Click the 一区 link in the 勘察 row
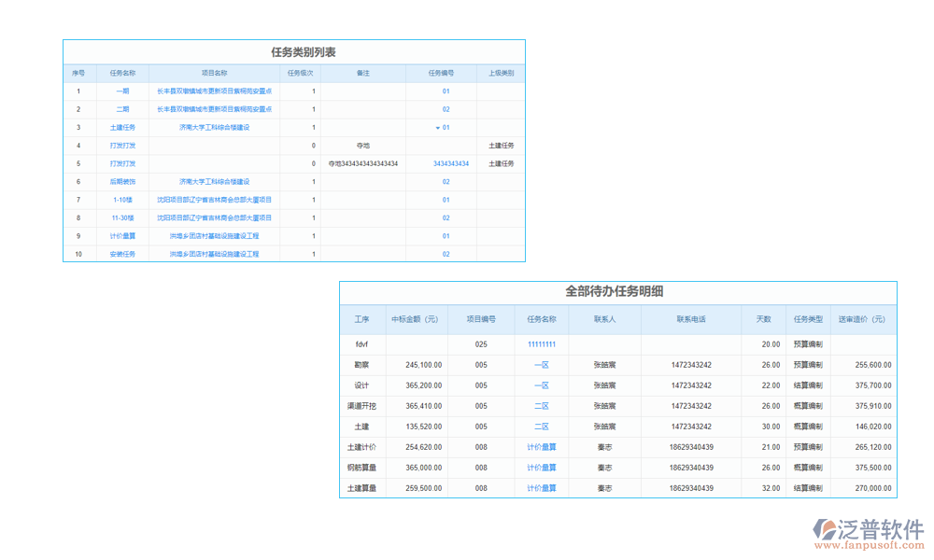Screen dimensions: 934x560 (x=541, y=365)
